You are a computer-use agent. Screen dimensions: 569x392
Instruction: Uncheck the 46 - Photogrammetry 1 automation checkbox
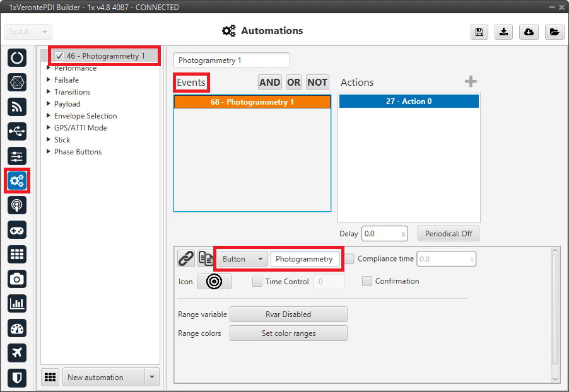[59, 56]
